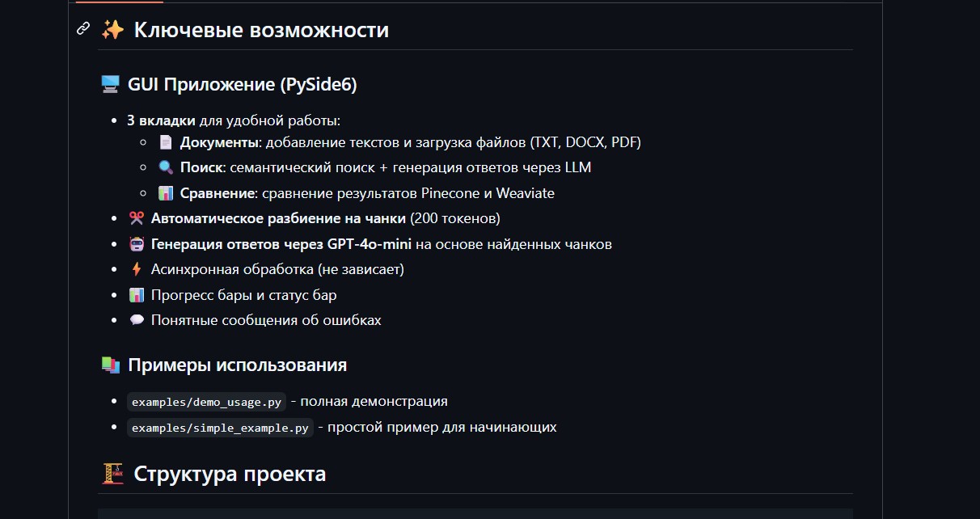The width and height of the screenshot is (980, 519).
Task: Click the GUI Приложение (PySide6) subheading
Action: pyautogui.click(x=242, y=85)
